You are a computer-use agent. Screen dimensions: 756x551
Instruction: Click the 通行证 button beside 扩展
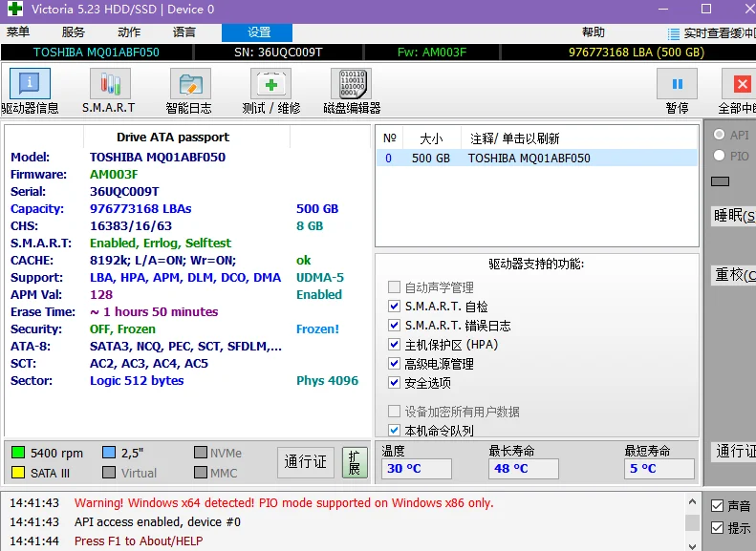pyautogui.click(x=306, y=462)
